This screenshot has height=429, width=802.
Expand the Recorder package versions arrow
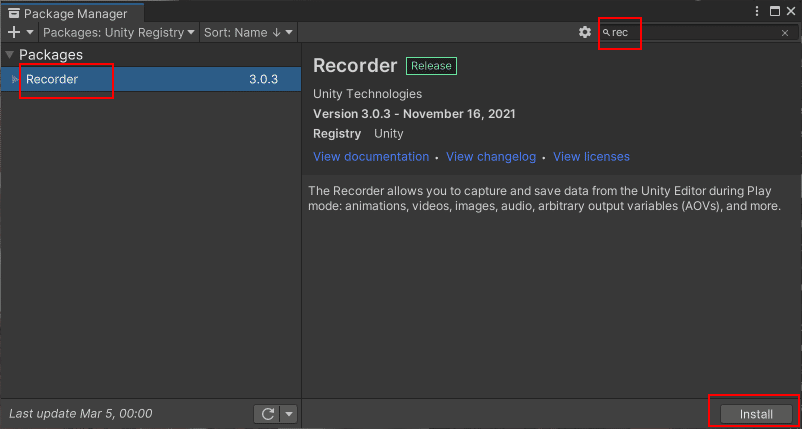coord(15,79)
